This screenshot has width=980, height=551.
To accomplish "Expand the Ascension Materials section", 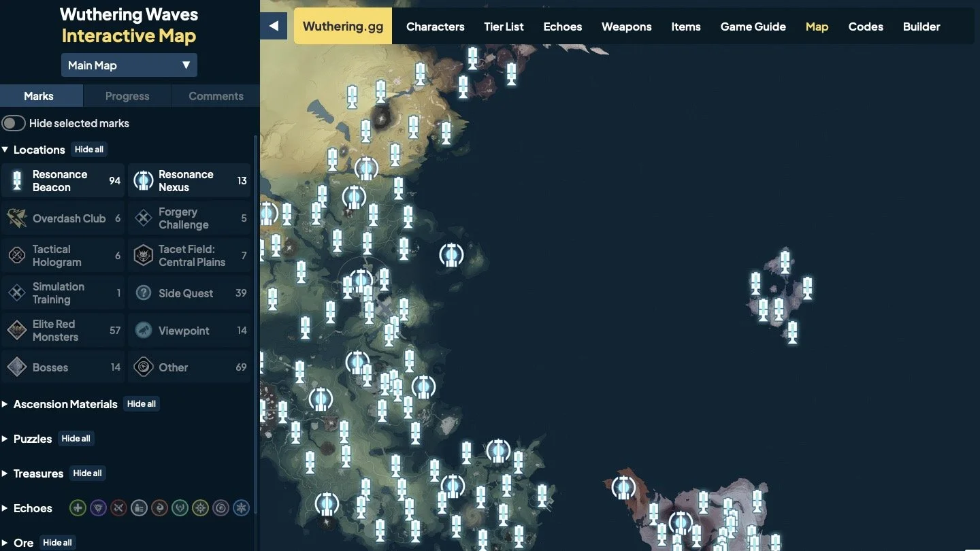I will [60, 404].
